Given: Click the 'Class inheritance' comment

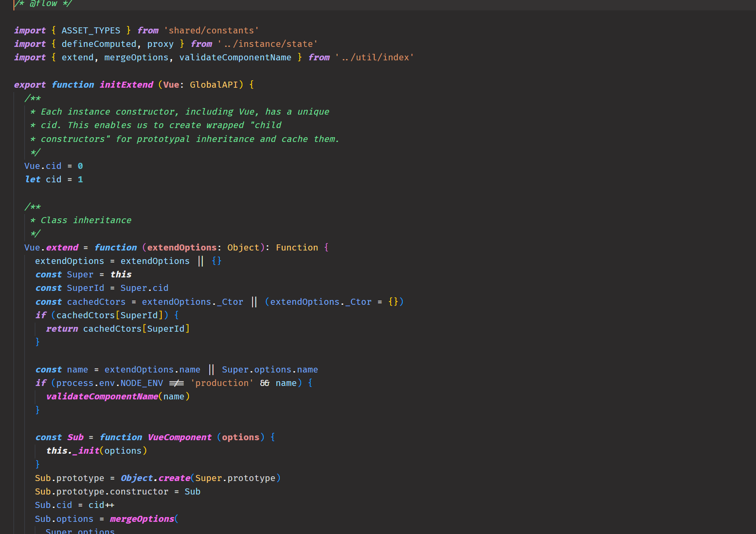Looking at the screenshot, I should click(86, 220).
